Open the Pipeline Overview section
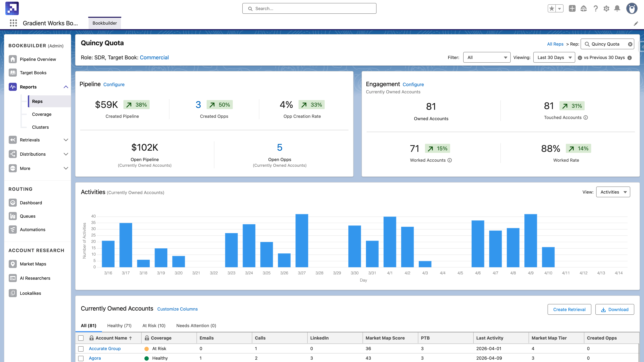 pyautogui.click(x=38, y=59)
